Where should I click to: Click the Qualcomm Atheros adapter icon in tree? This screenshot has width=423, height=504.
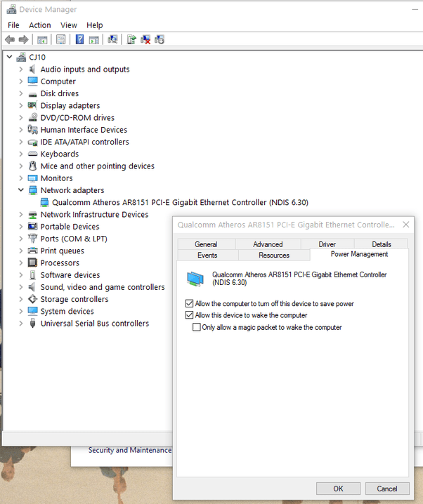[x=45, y=202]
